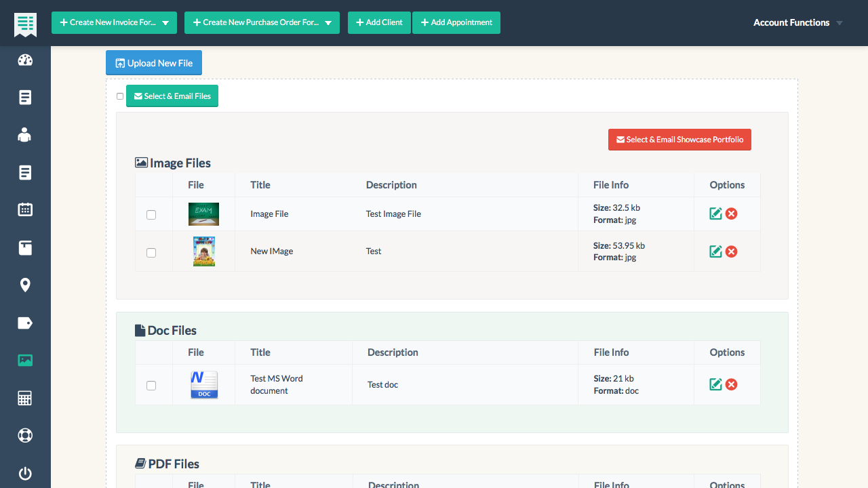The width and height of the screenshot is (868, 488).
Task: Check the checkbox next to Image File row
Action: pos(153,213)
